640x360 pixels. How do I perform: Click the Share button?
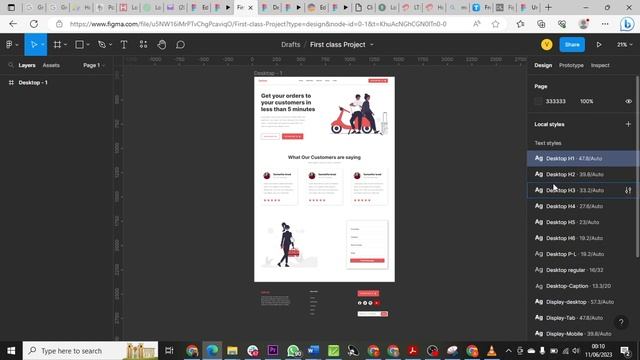(x=572, y=44)
